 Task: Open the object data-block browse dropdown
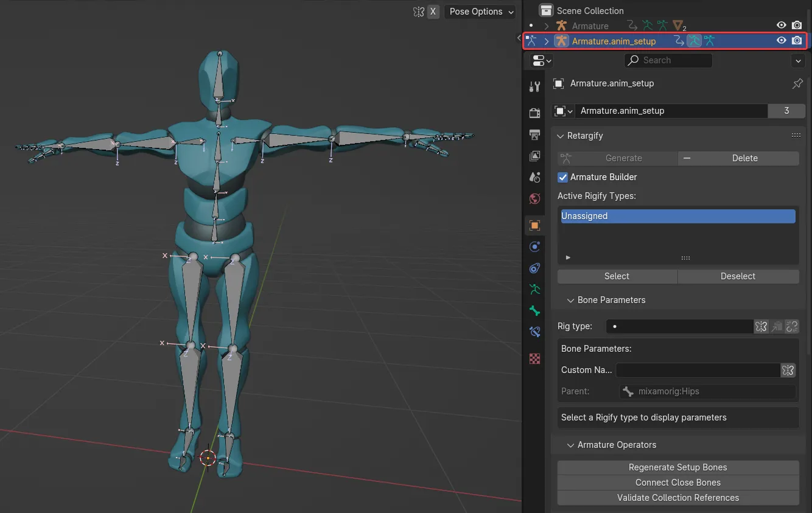coord(563,111)
